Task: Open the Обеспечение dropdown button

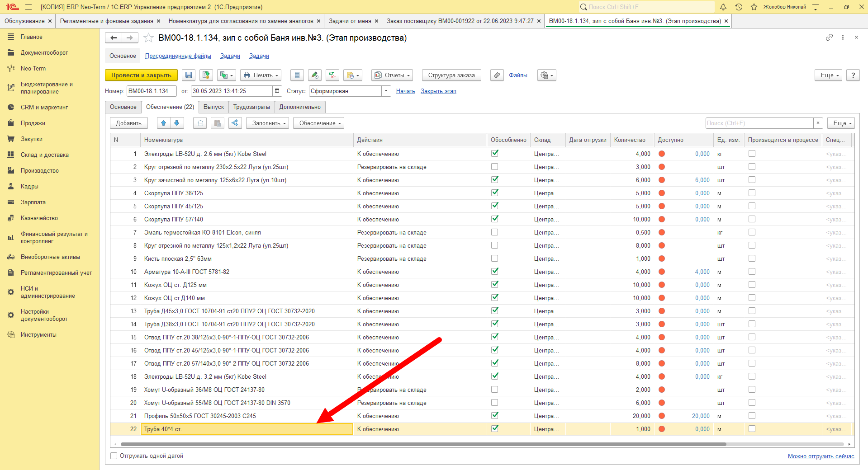Action: pos(318,123)
